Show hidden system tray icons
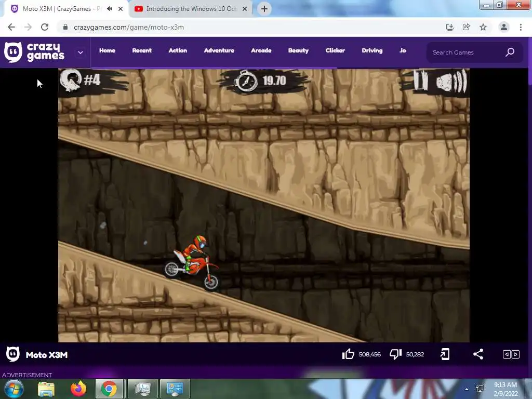The width and height of the screenshot is (532, 399). tap(467, 389)
